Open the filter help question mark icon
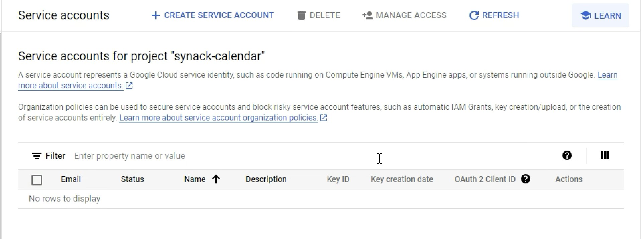Image resolution: width=644 pixels, height=239 pixels. [567, 155]
